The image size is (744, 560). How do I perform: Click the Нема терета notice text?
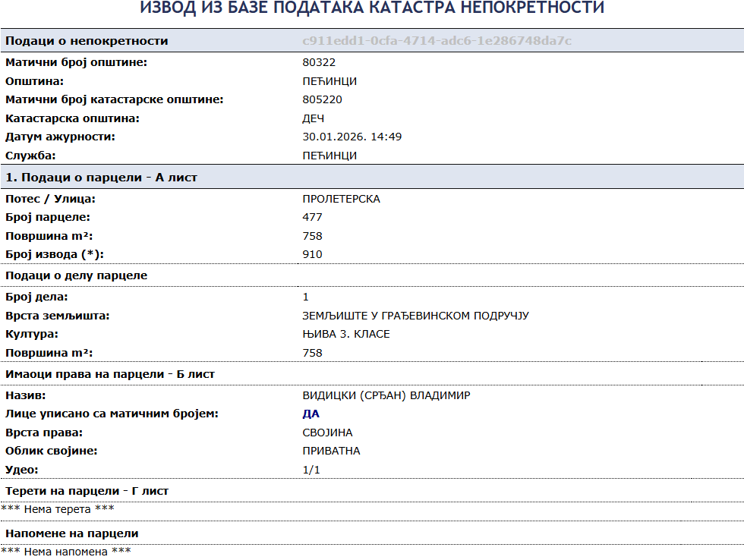pos(58,509)
